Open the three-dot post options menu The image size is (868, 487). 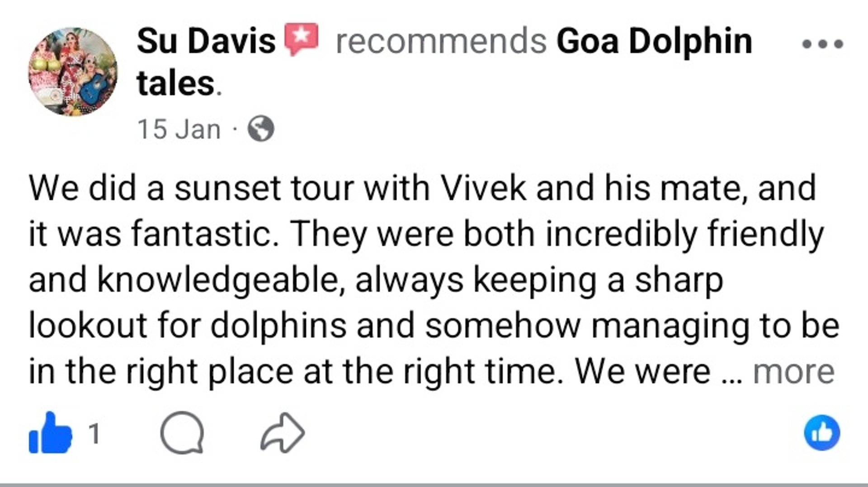click(x=822, y=44)
